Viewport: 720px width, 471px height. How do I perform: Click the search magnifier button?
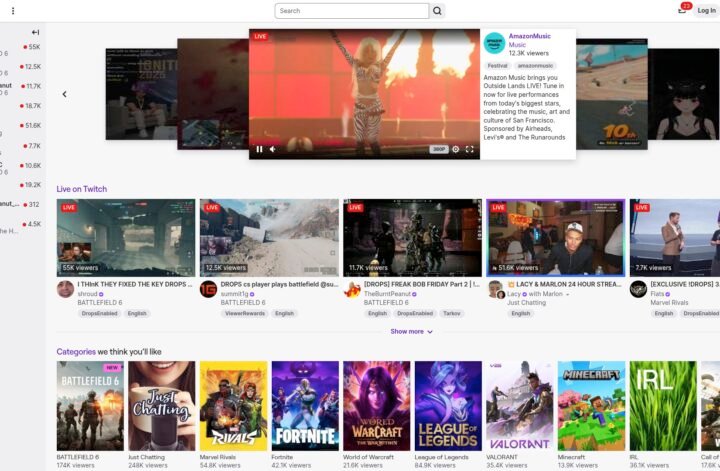[x=437, y=11]
